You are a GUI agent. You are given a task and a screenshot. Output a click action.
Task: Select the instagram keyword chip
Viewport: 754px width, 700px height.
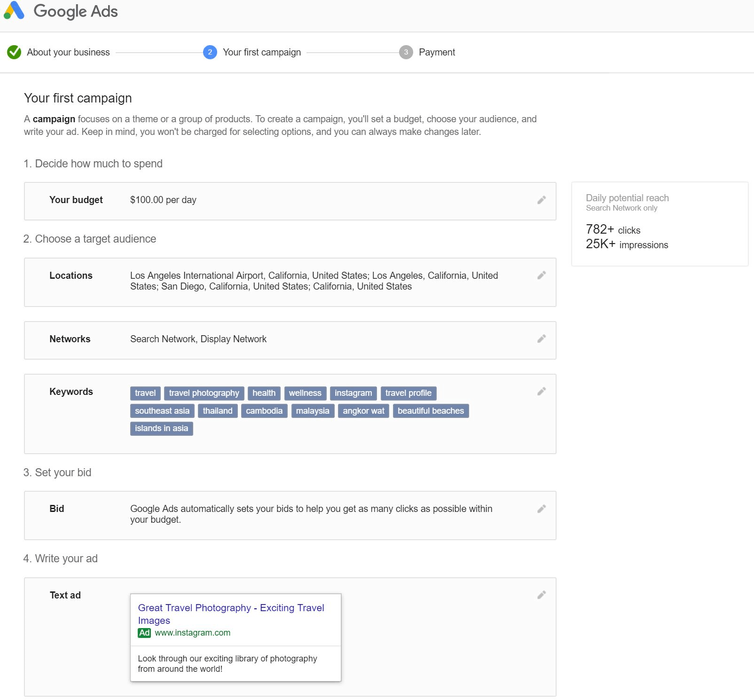click(353, 393)
